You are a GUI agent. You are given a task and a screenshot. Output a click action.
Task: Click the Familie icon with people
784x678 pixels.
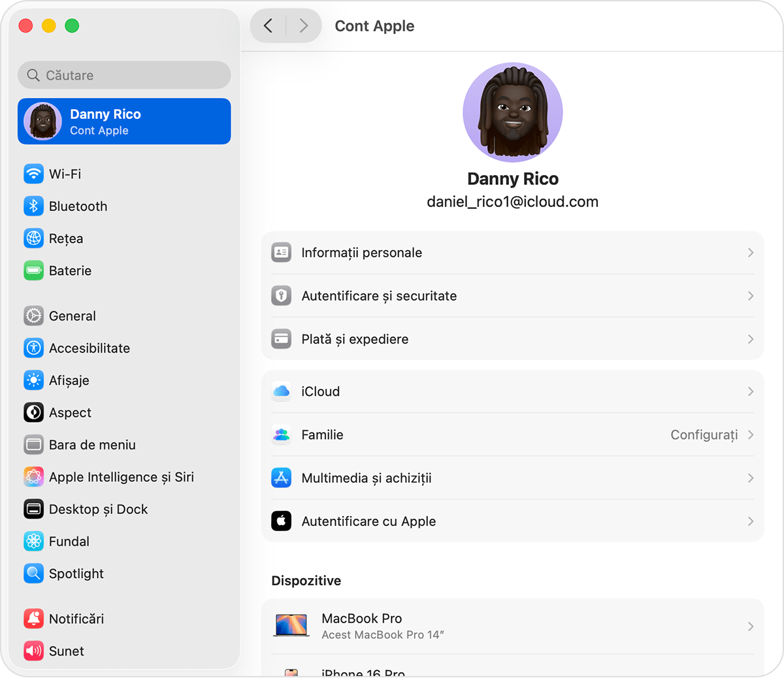[281, 434]
